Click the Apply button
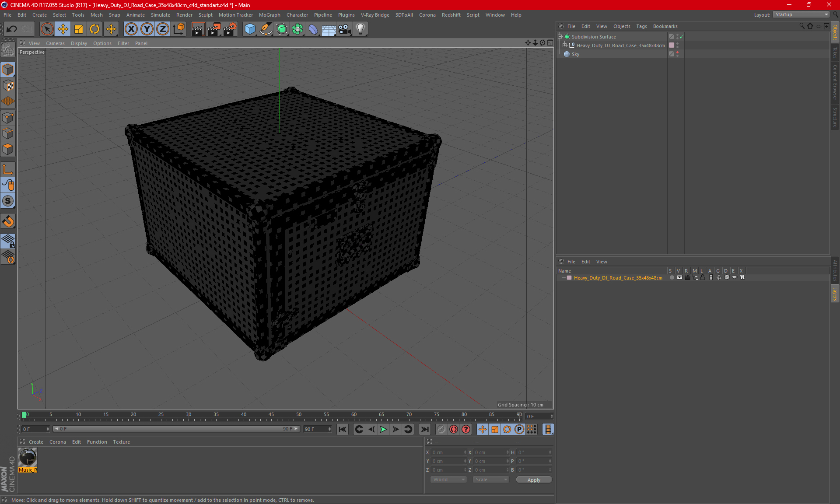Screen dimensions: 840x504 pos(534,480)
